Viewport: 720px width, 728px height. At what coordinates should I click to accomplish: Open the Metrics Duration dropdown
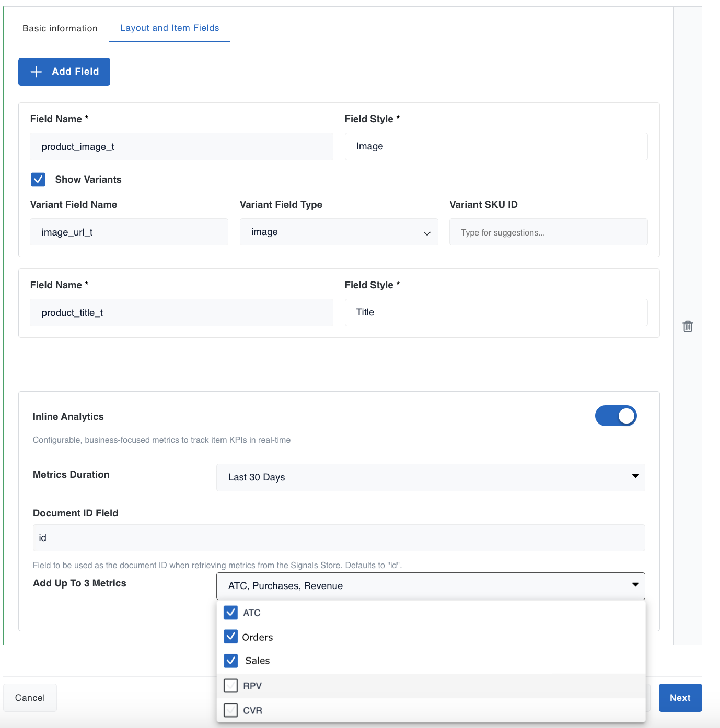click(431, 477)
